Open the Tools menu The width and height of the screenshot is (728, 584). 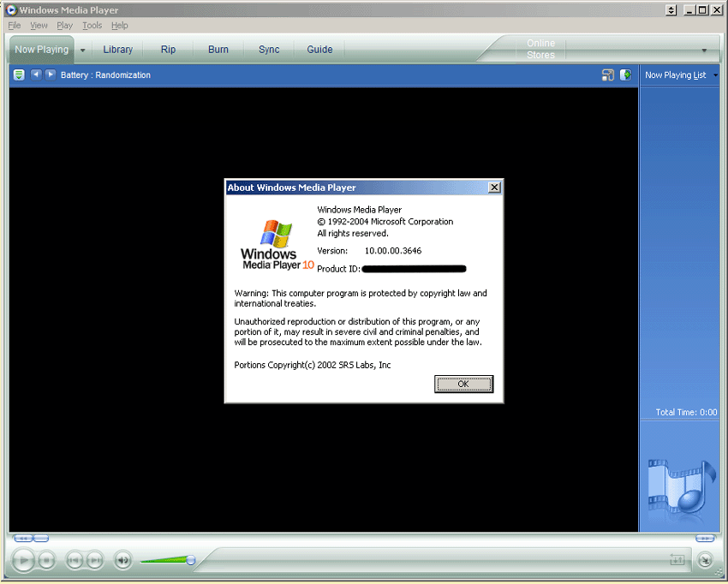coord(92,26)
